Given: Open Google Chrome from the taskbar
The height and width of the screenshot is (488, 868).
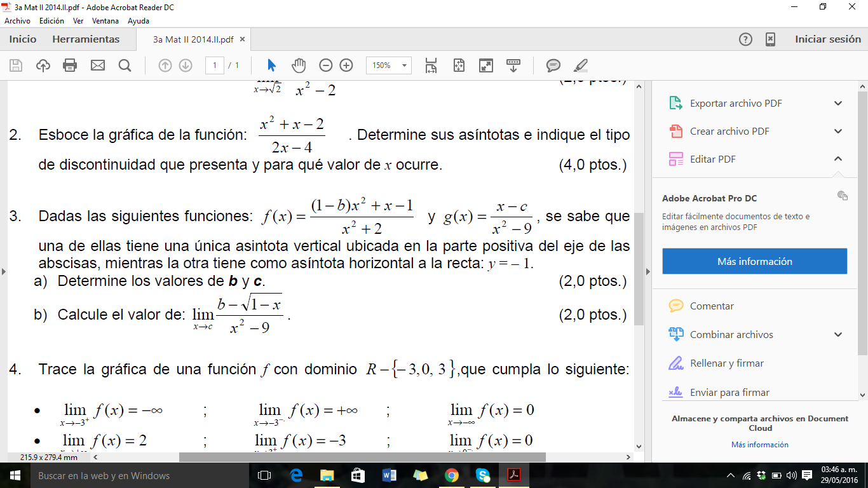Looking at the screenshot, I should 452,475.
